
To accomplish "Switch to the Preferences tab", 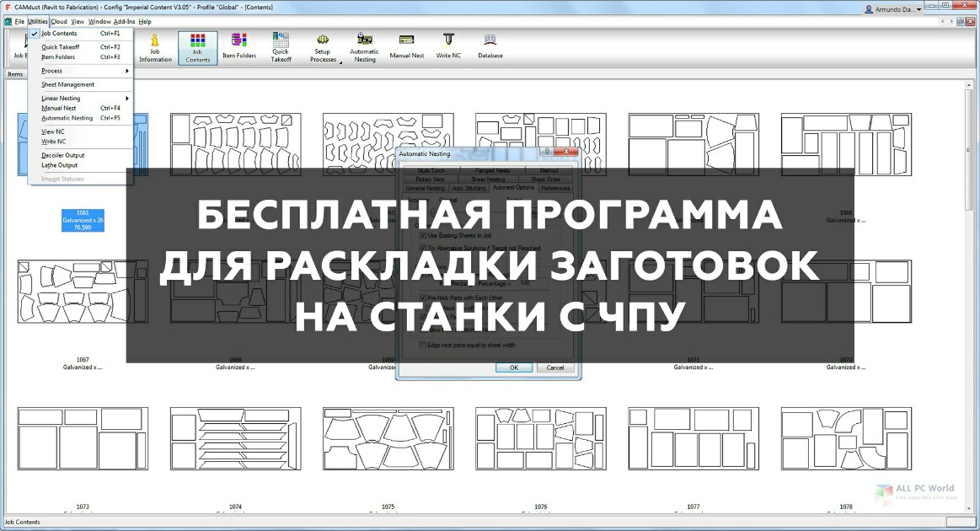I will click(x=555, y=188).
